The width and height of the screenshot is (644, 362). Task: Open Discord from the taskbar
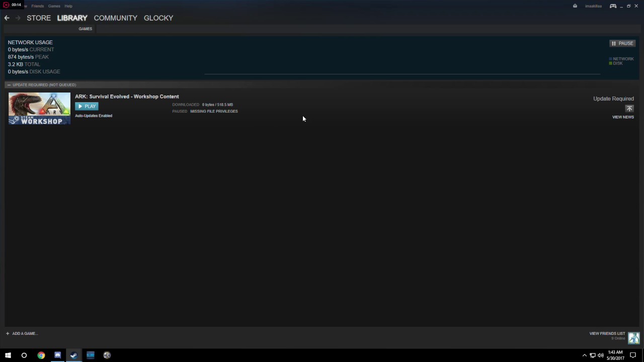57,355
